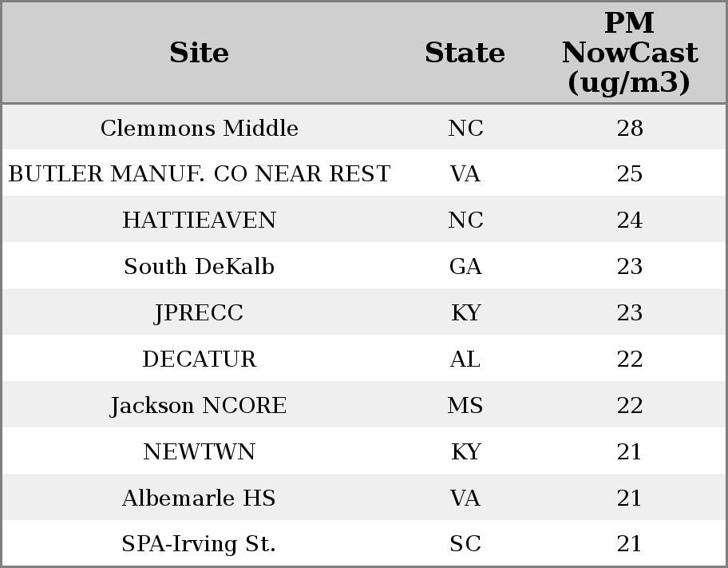Screen dimensions: 728x568
Task: Select the MS state cell
Action: [465, 406]
